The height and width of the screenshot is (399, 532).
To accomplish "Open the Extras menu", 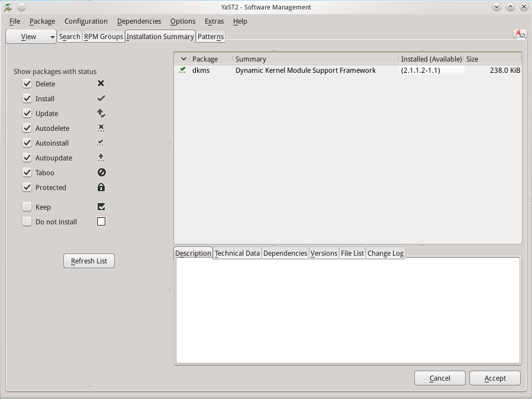I will click(x=214, y=21).
